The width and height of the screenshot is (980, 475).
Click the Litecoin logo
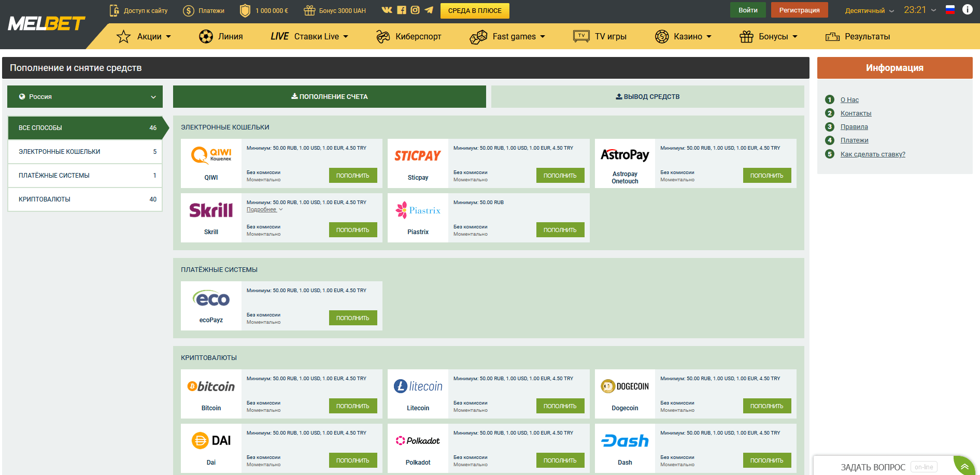click(418, 386)
